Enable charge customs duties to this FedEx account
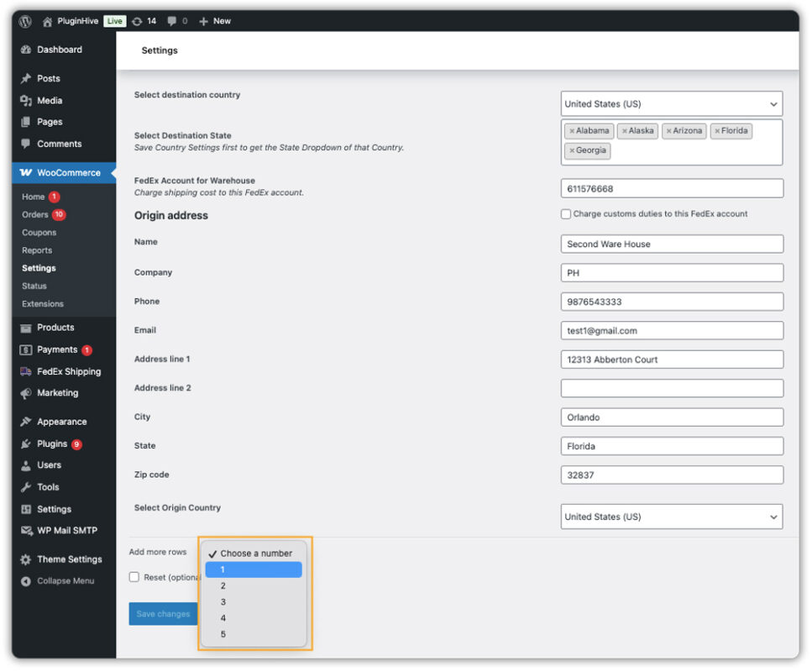Image resolution: width=812 pixels, height=672 pixels. tap(567, 214)
